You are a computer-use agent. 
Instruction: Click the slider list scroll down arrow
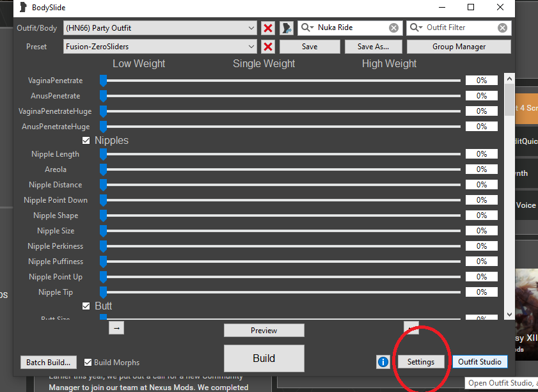(509, 315)
